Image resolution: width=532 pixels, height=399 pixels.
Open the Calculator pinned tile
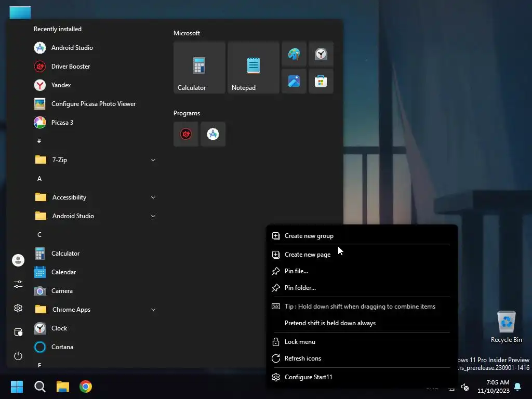pos(199,68)
